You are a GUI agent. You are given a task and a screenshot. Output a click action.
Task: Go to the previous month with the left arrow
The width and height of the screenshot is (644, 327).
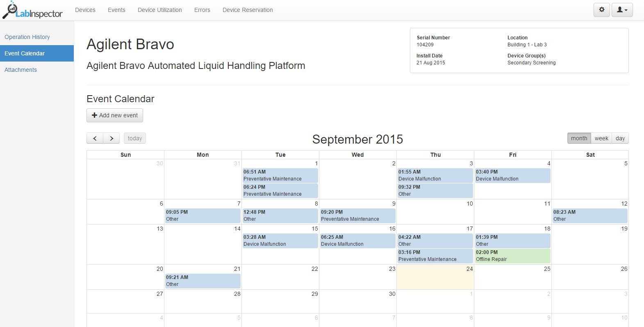[95, 138]
